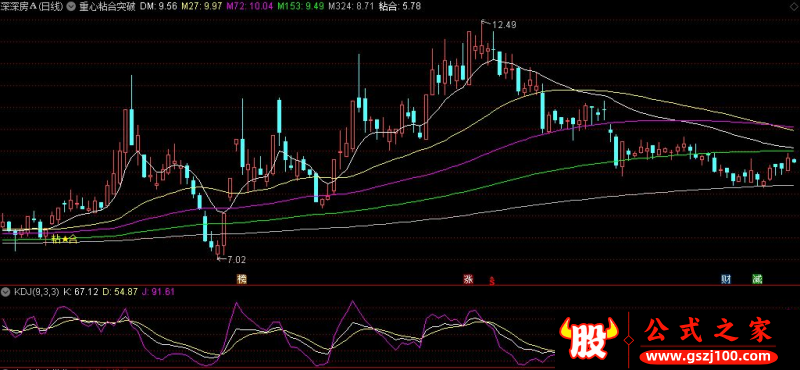Click the K: 67.12 value
800x370 pixels.
click(81, 292)
